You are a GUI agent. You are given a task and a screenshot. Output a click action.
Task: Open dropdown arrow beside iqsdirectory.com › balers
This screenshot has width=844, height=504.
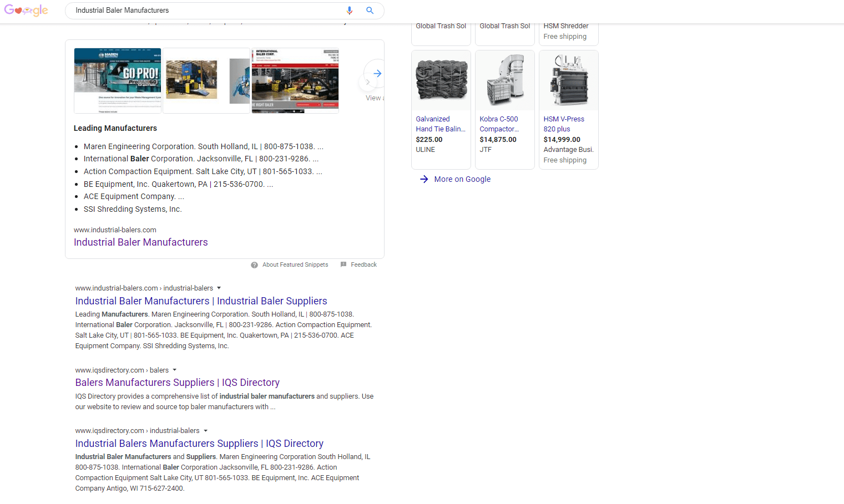[174, 370]
